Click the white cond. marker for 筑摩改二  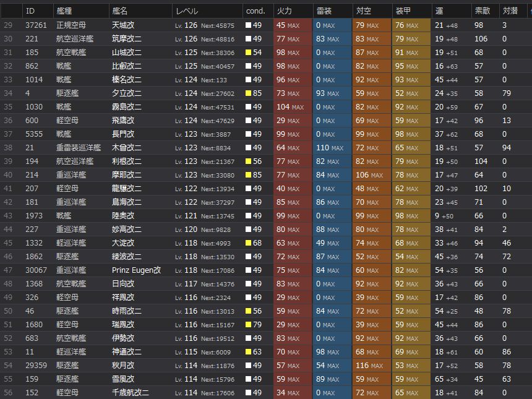click(248, 39)
